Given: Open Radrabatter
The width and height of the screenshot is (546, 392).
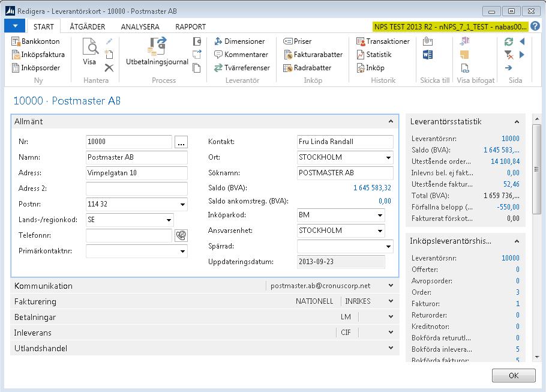Looking at the screenshot, I should point(307,68).
